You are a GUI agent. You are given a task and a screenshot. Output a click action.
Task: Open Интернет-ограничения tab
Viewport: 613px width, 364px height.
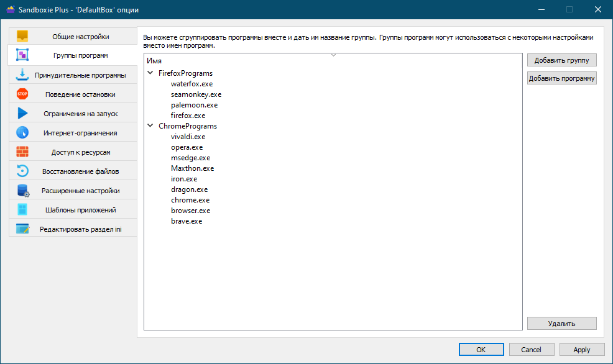73,132
